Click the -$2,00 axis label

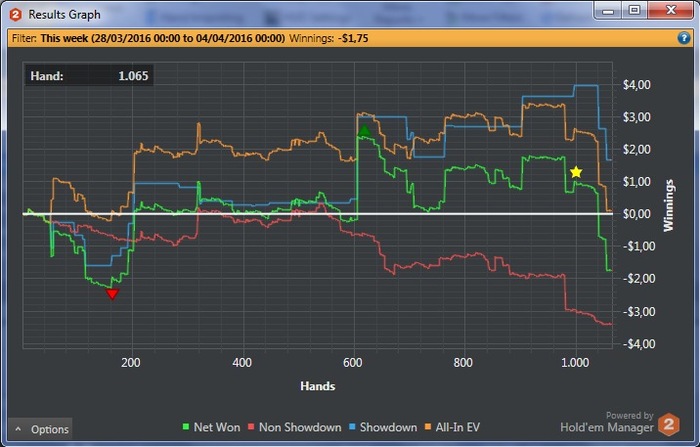point(639,279)
